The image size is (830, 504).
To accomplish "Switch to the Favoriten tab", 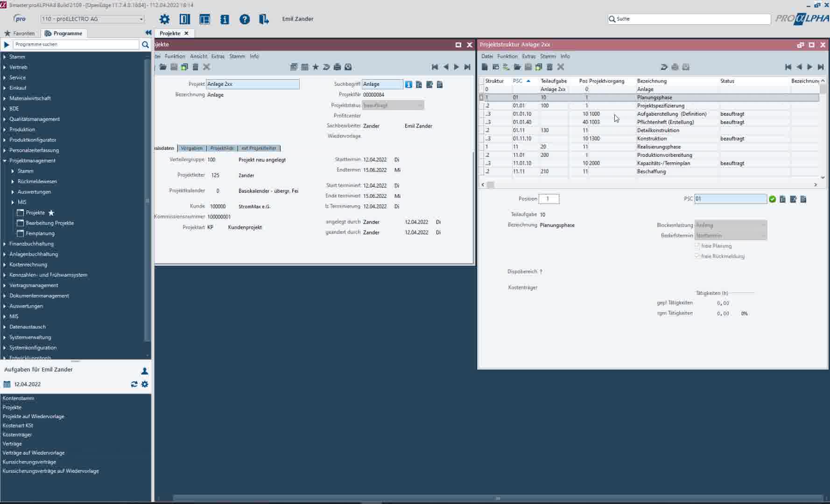I will (x=20, y=33).
